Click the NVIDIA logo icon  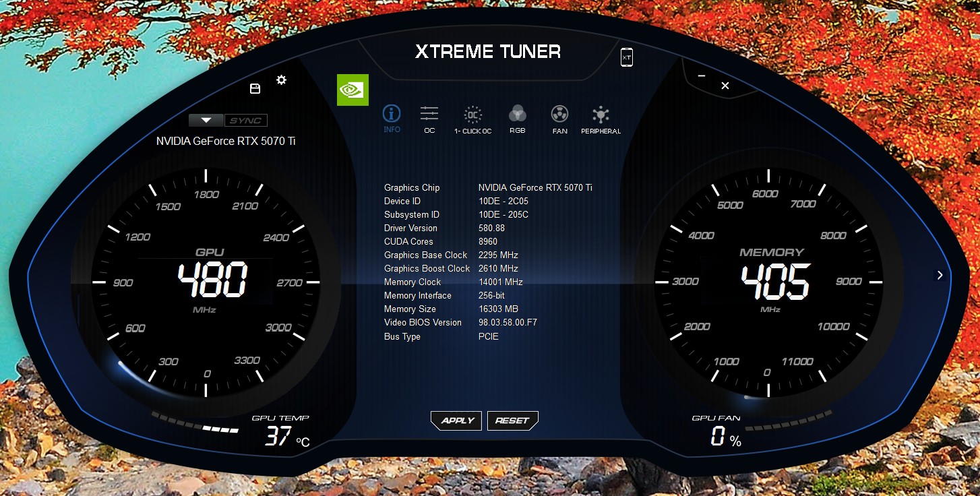[x=353, y=90]
